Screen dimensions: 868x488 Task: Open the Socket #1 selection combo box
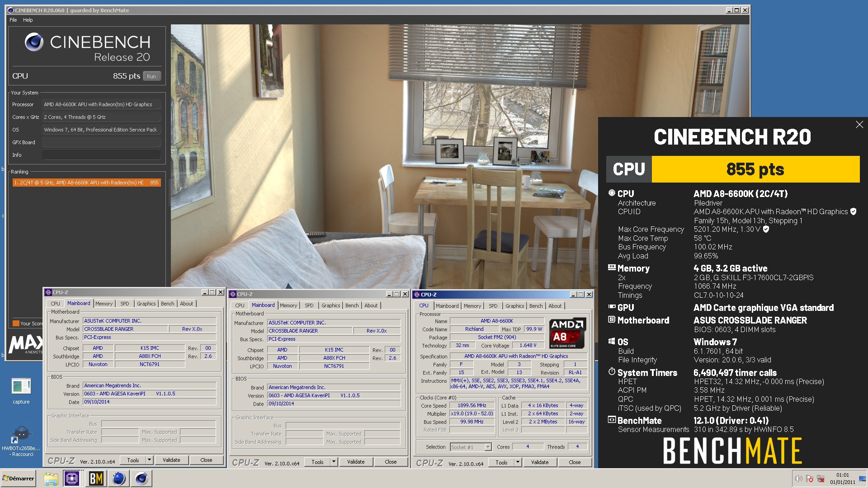tap(471, 447)
